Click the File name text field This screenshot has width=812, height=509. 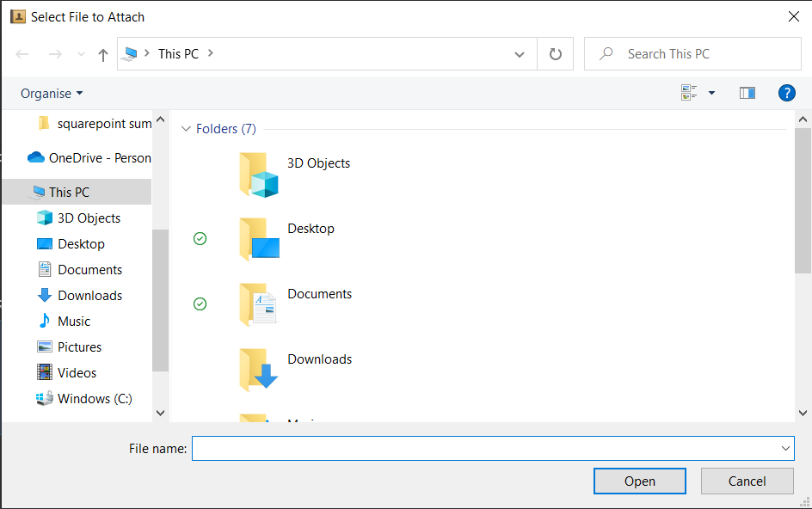(x=484, y=449)
